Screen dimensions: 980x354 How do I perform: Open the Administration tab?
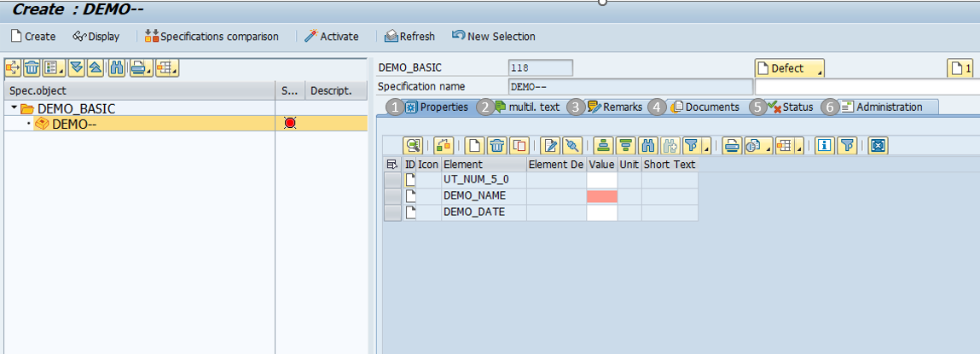888,107
